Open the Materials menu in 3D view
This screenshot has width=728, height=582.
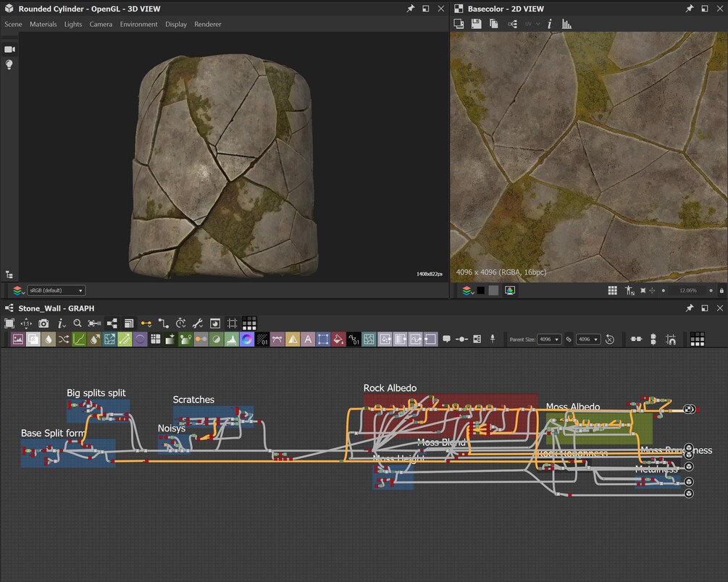43,24
